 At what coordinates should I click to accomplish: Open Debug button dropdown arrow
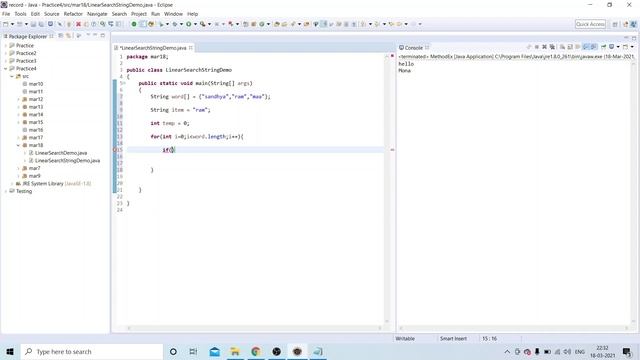[181, 24]
